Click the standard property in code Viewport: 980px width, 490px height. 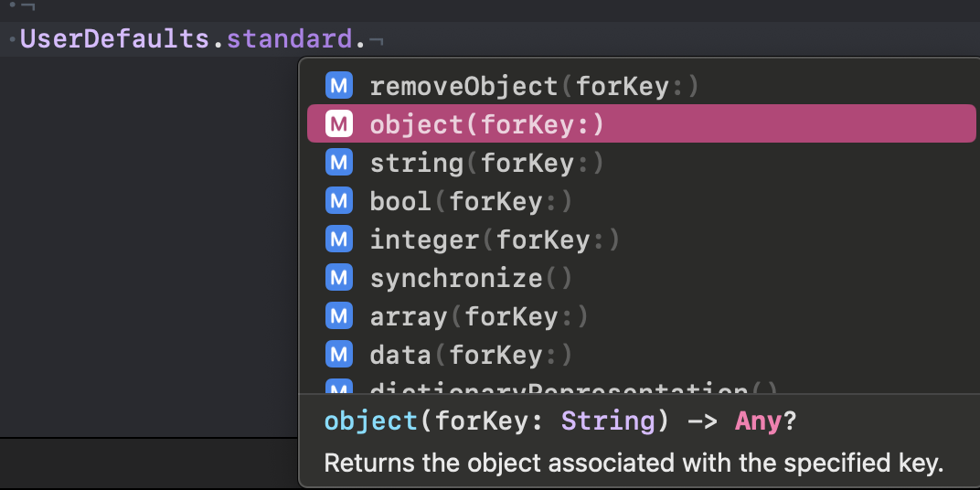coord(290,39)
